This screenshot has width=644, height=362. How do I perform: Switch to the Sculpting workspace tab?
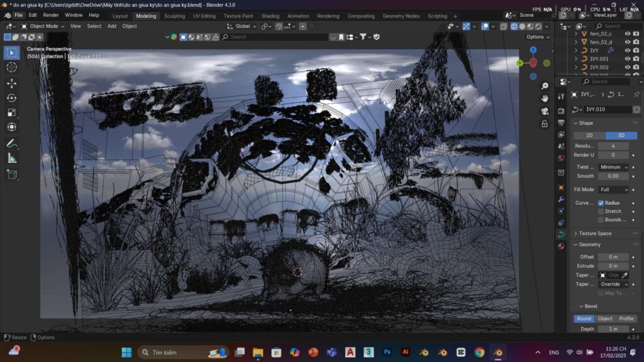click(x=174, y=16)
